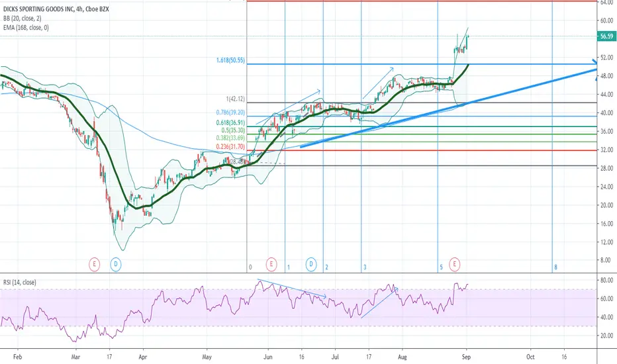Click the 24.00 price axis label
The height and width of the screenshot is (364, 617).
pos(607,187)
